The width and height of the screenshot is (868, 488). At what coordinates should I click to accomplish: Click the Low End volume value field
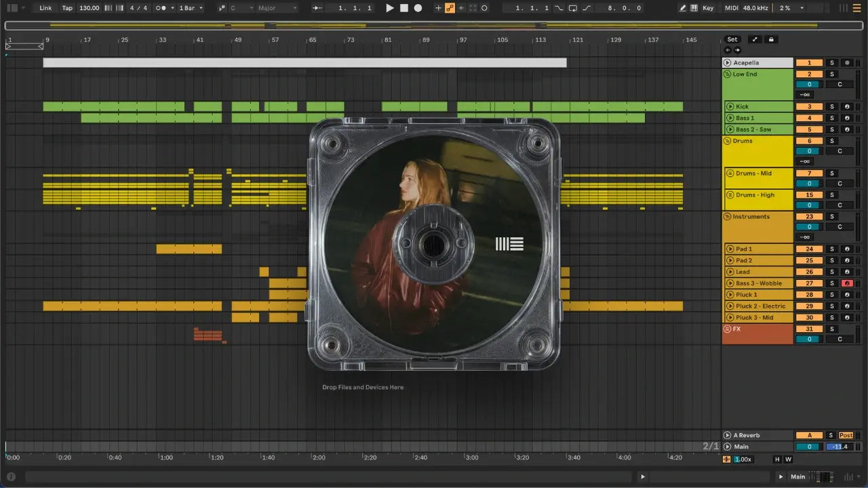[809, 85]
